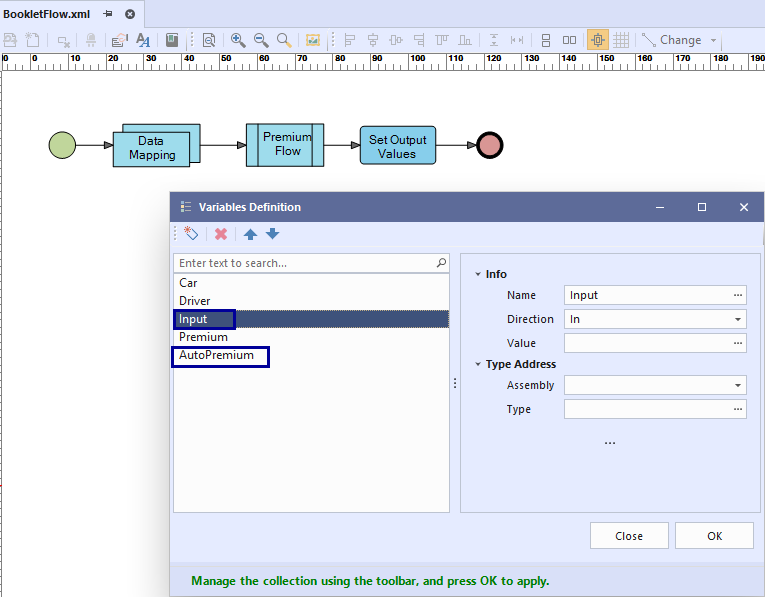
Task: Align selected nodes to the left
Action: pos(350,40)
